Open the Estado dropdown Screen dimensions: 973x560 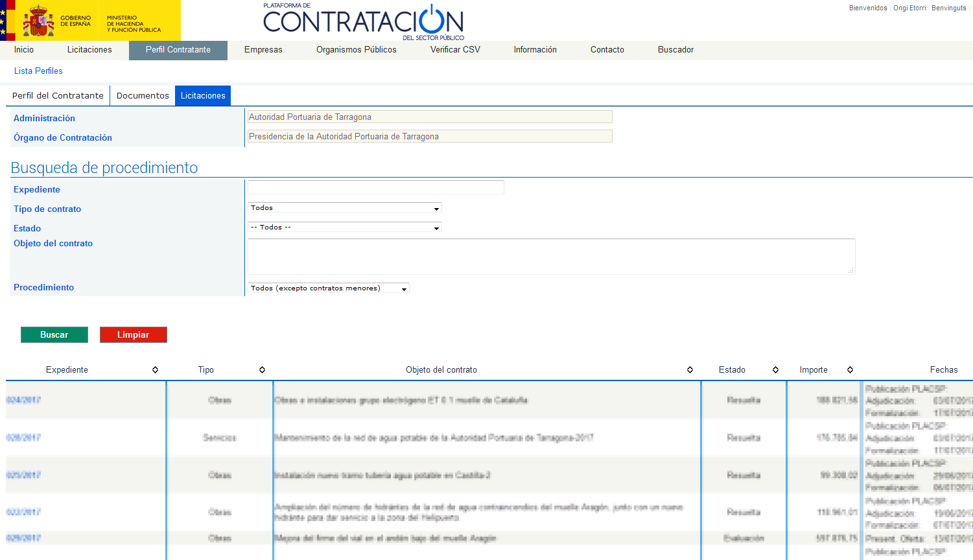[345, 227]
